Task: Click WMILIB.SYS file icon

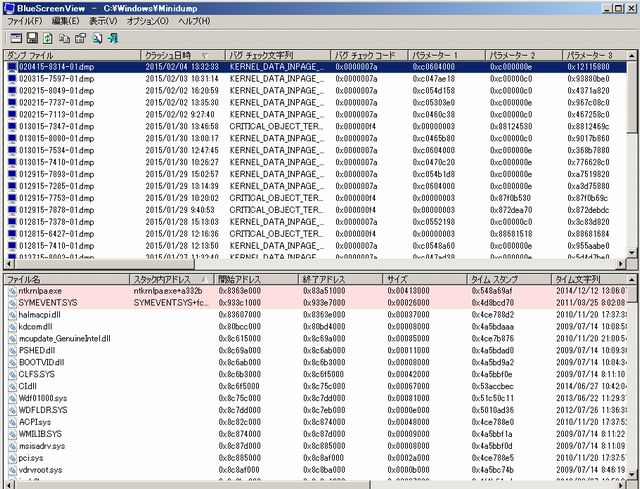Action: point(12,433)
